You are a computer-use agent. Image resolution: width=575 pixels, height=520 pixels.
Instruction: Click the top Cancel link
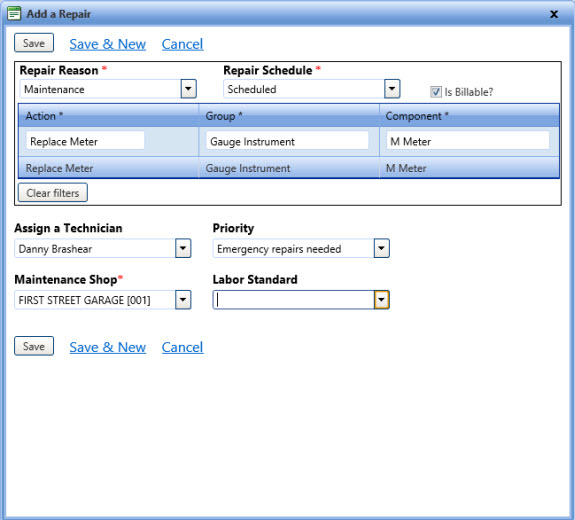click(x=182, y=44)
